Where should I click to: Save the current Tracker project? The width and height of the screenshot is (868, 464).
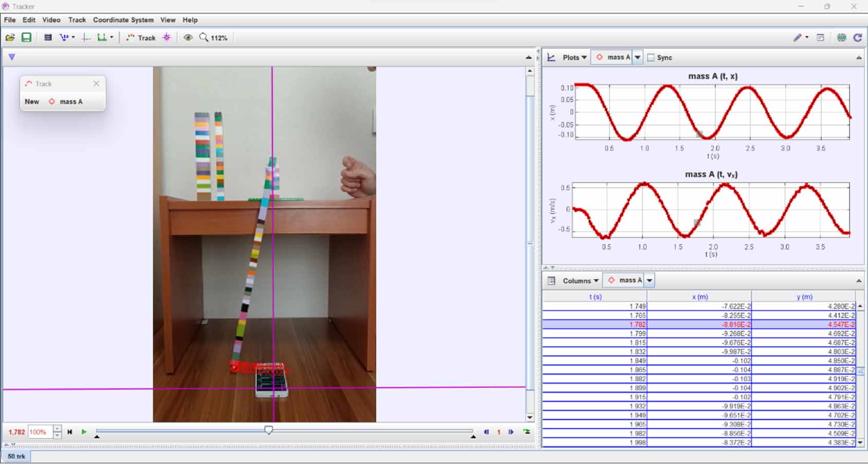click(x=26, y=37)
